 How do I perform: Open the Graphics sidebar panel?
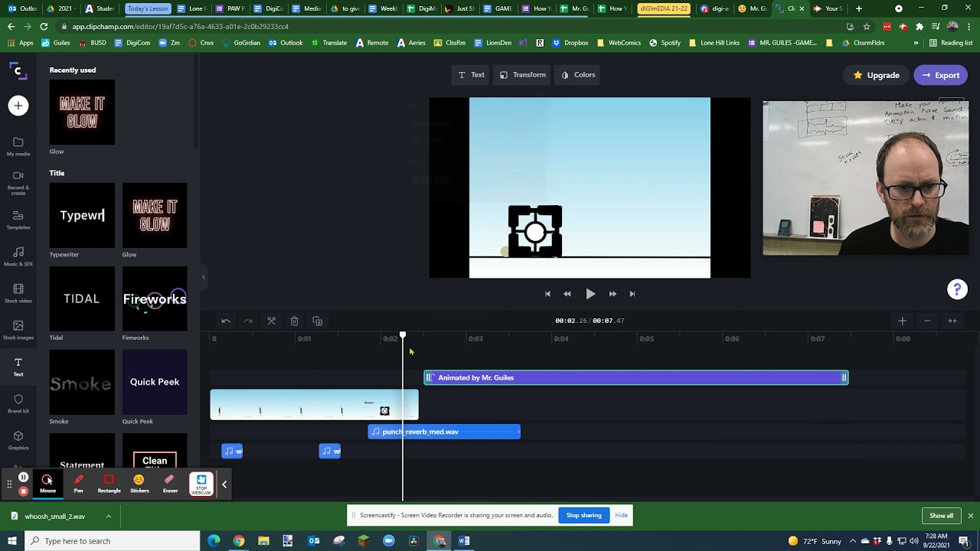point(18,441)
